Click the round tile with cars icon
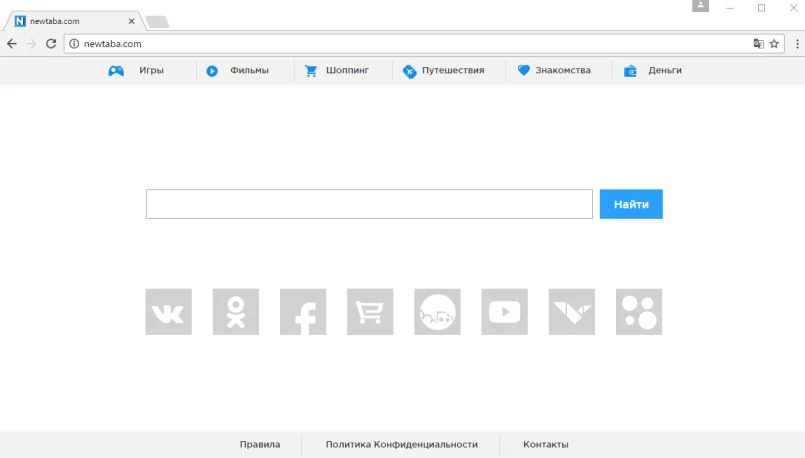This screenshot has width=805, height=458. (x=437, y=312)
